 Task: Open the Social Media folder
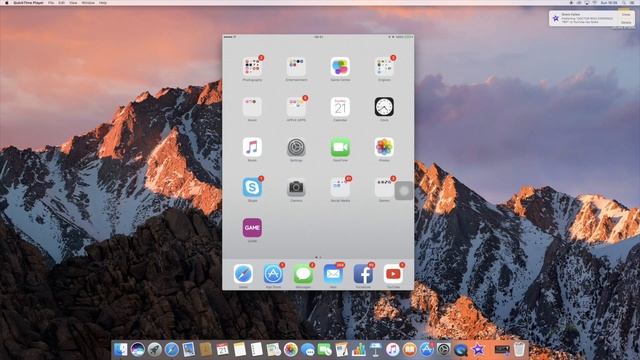coord(340,187)
